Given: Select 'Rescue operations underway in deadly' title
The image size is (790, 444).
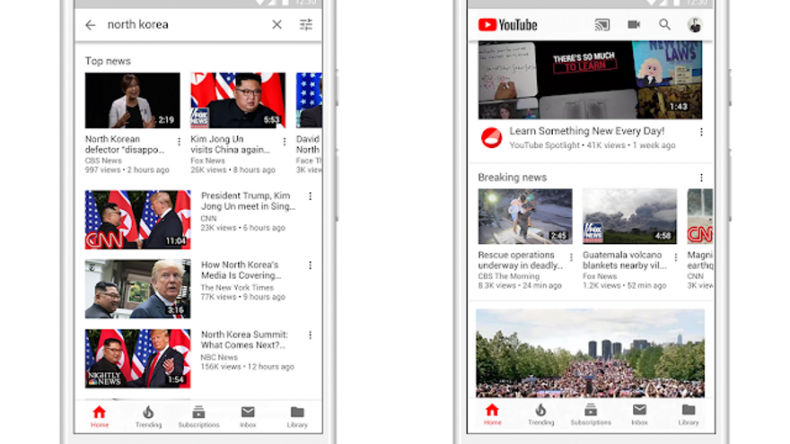Looking at the screenshot, I should click(x=520, y=260).
